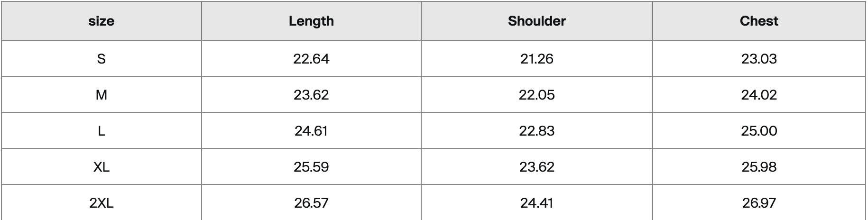Select Chest value 25.00

[x=759, y=131]
